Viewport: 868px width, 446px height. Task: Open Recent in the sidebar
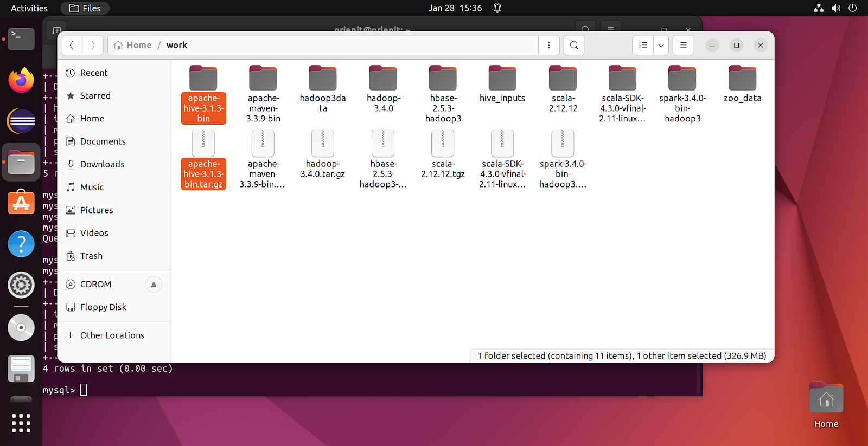pyautogui.click(x=114, y=73)
